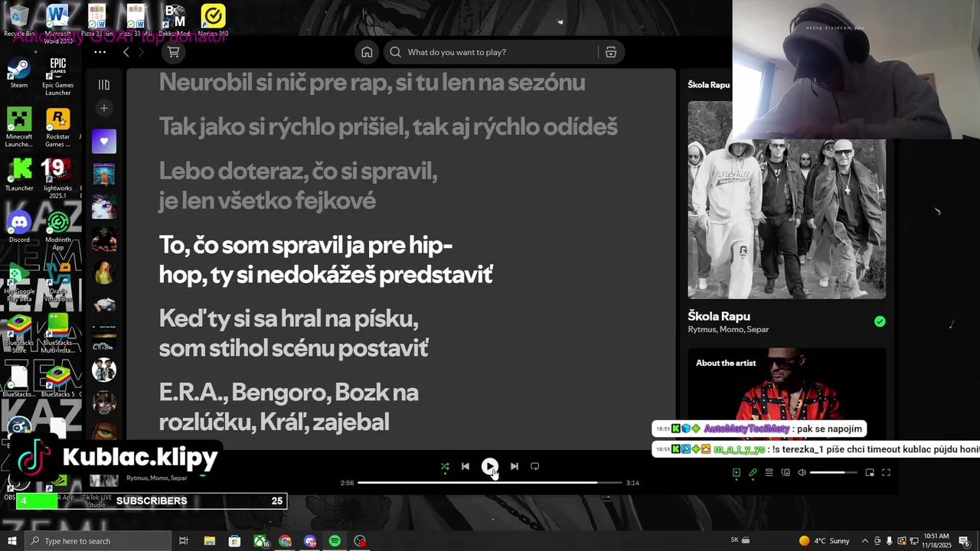The image size is (980, 551).
Task: Click taskbar 'Type here to search' box
Action: coord(97,541)
